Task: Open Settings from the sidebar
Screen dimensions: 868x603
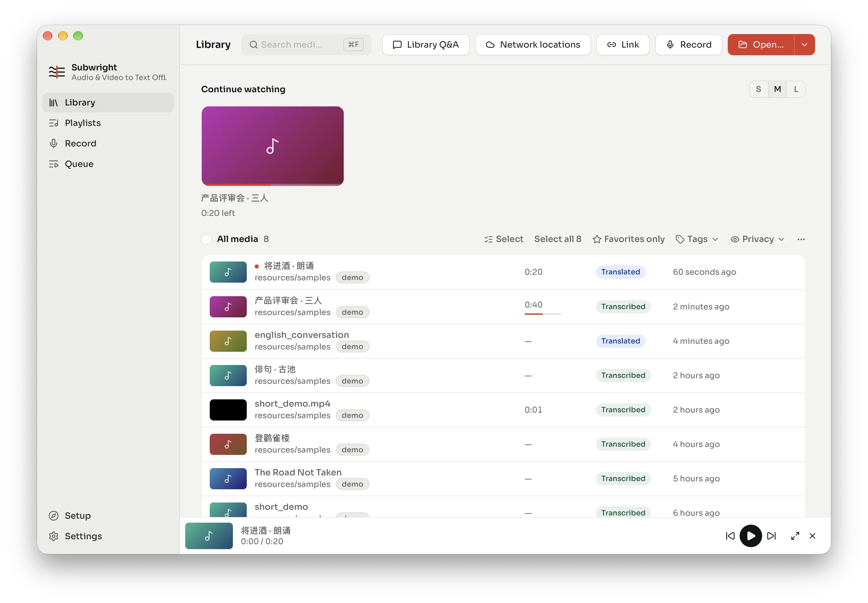Action: pos(108,536)
